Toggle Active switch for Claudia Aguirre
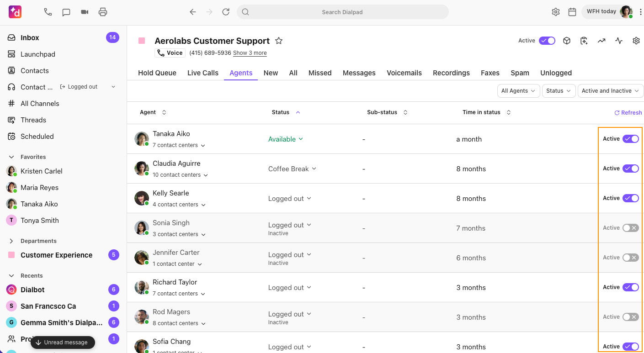This screenshot has width=644, height=353. pos(631,169)
